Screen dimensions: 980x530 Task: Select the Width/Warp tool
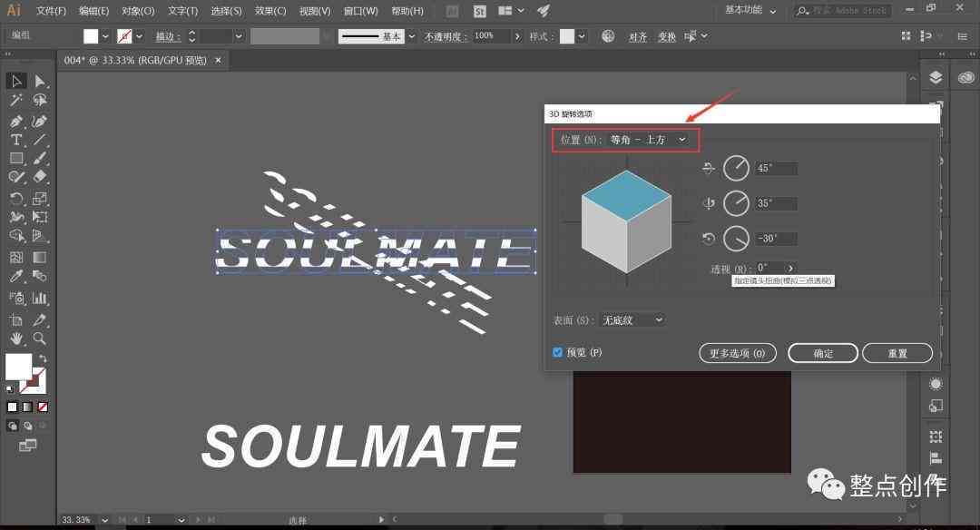point(16,217)
